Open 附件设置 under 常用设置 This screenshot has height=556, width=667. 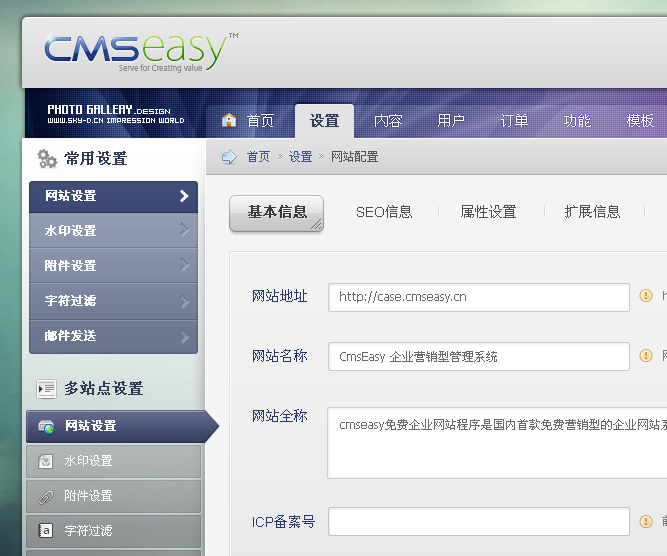[114, 265]
